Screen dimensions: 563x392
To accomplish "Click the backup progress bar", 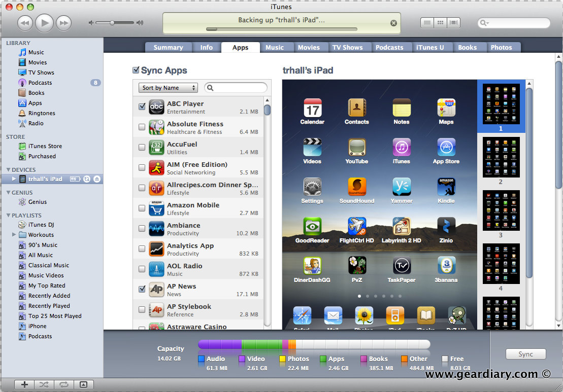I will pyautogui.click(x=282, y=29).
